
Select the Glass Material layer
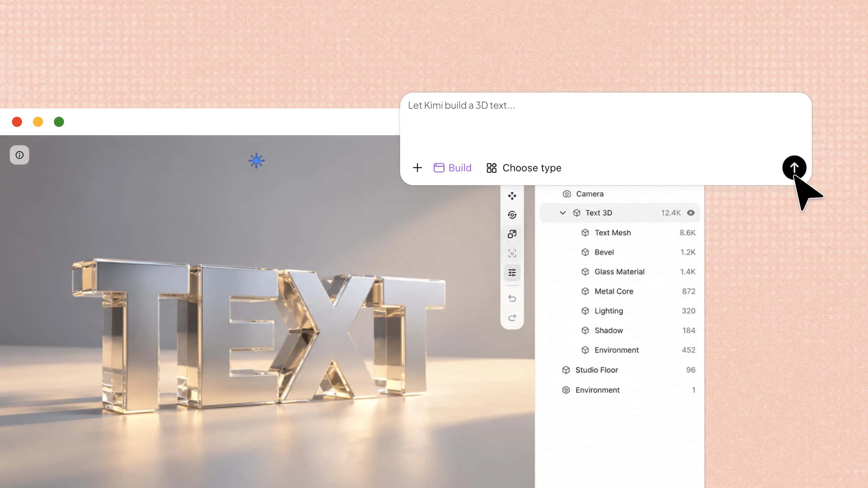click(620, 272)
